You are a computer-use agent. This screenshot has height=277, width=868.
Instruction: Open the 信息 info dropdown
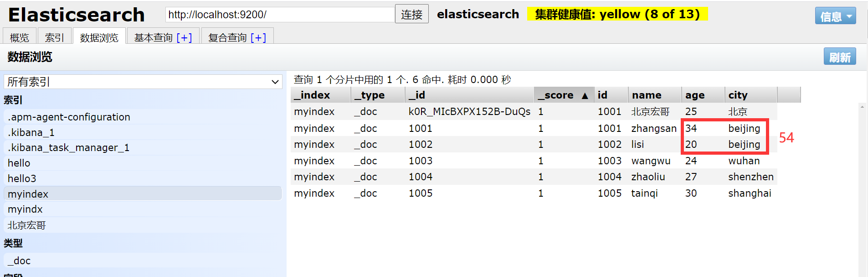835,16
